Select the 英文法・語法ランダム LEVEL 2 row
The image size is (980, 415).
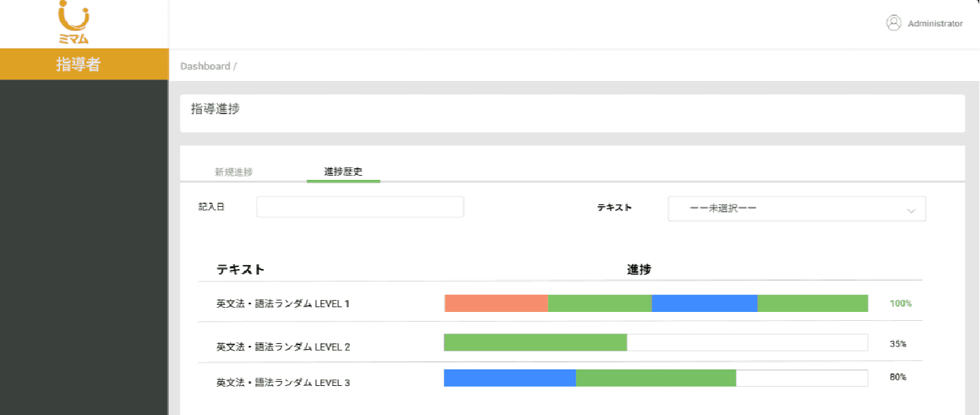tap(283, 347)
